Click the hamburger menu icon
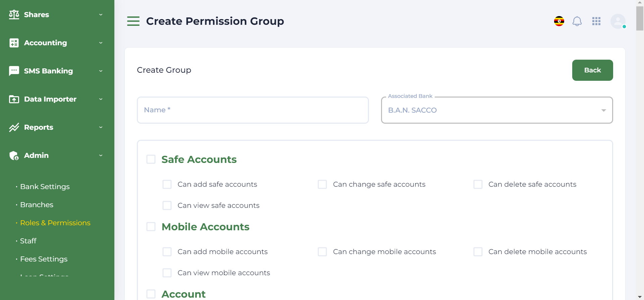Image resolution: width=644 pixels, height=300 pixels. coord(133,21)
